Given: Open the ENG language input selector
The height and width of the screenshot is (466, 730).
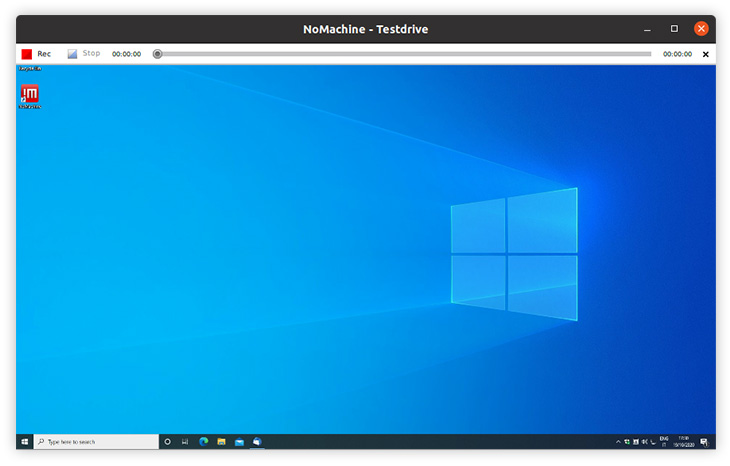Looking at the screenshot, I should [x=664, y=441].
